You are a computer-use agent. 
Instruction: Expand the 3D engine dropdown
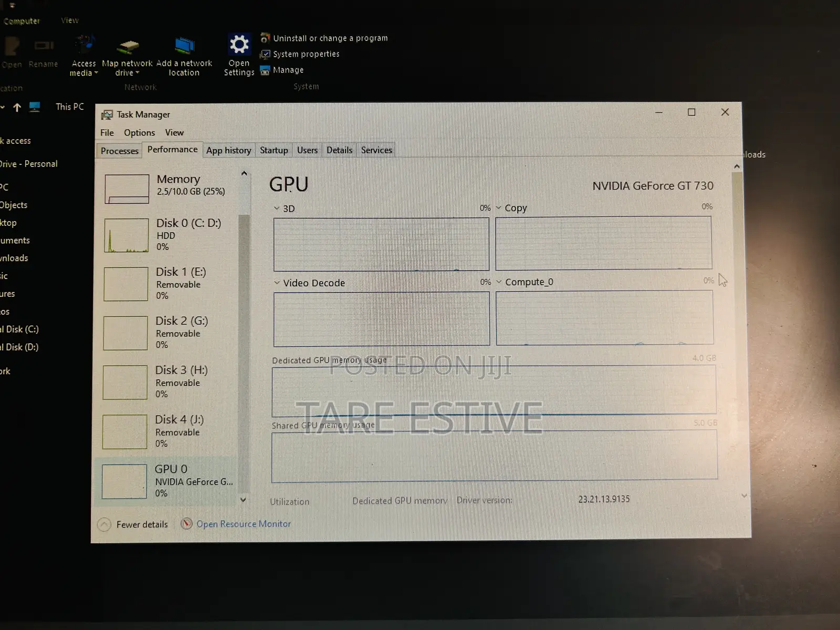pyautogui.click(x=277, y=208)
